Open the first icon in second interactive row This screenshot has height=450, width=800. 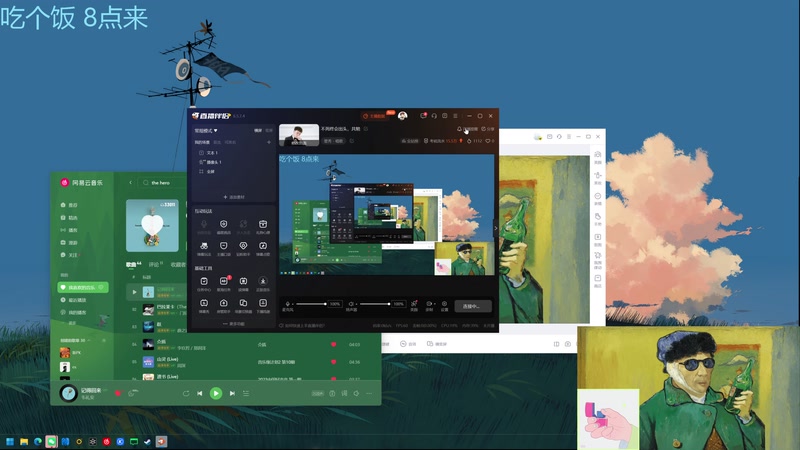click(204, 247)
